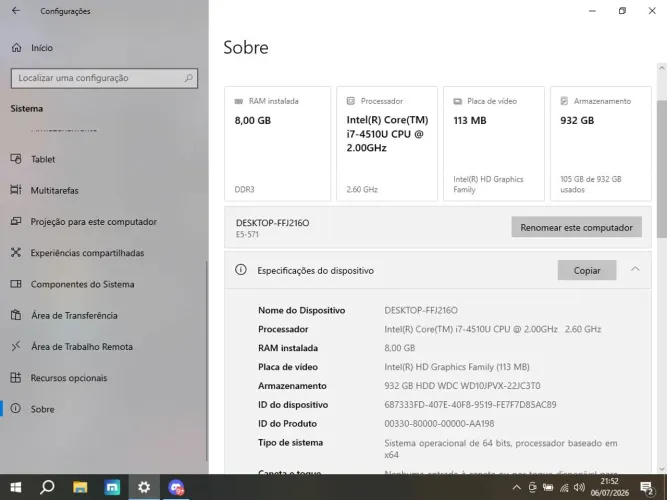Collapse the Especificações do dispositivo section

point(635,269)
